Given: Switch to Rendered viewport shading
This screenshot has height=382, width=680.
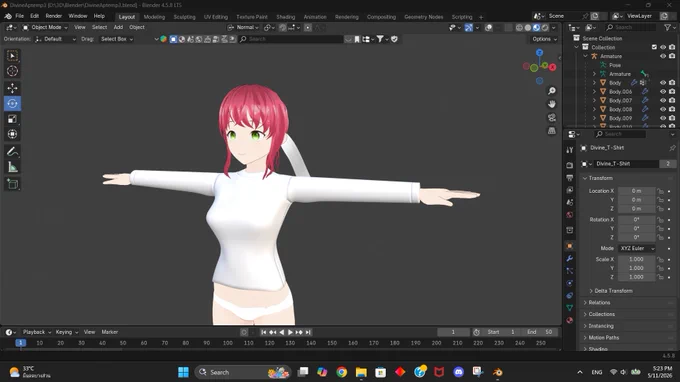Looking at the screenshot, I should tap(545, 27).
